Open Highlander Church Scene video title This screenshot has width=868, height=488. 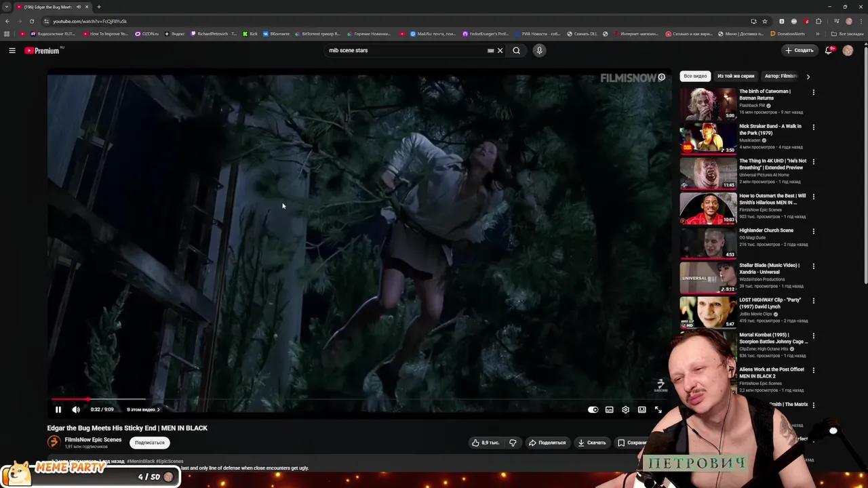[766, 230]
